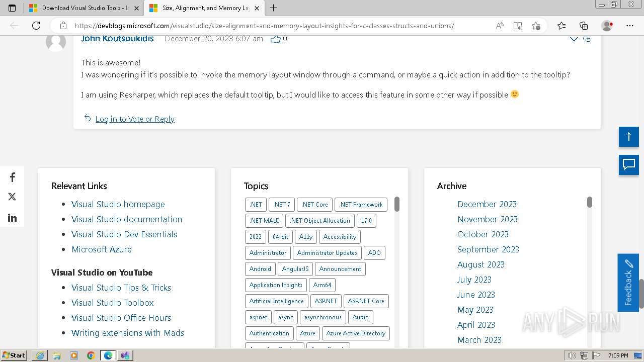This screenshot has width=644, height=362.
Task: Share the article on X
Action: click(x=12, y=197)
